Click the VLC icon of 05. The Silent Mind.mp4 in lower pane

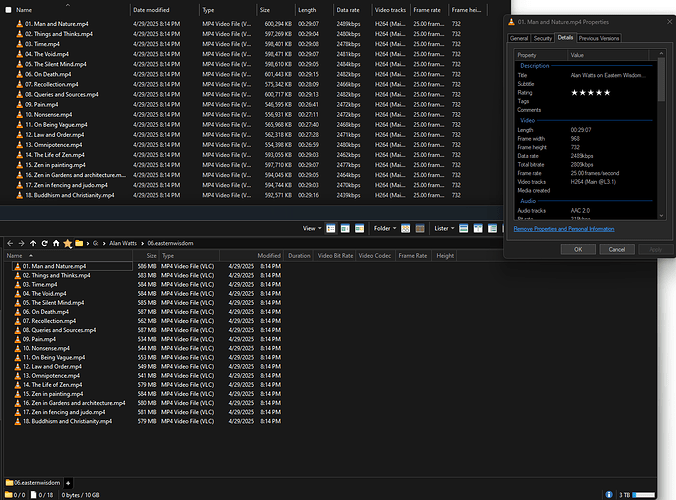[x=17, y=303]
